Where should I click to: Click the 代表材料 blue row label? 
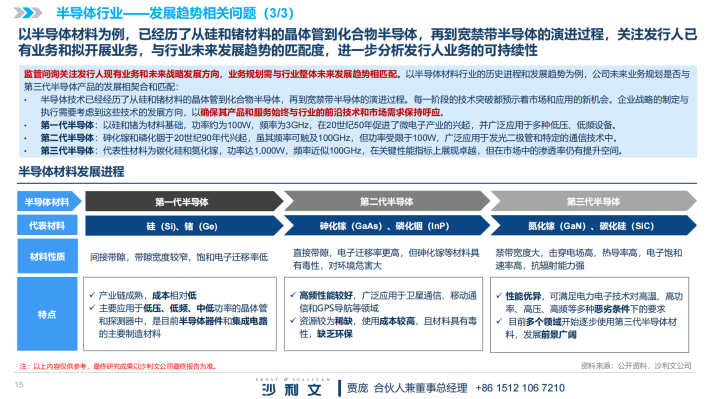coord(47,226)
